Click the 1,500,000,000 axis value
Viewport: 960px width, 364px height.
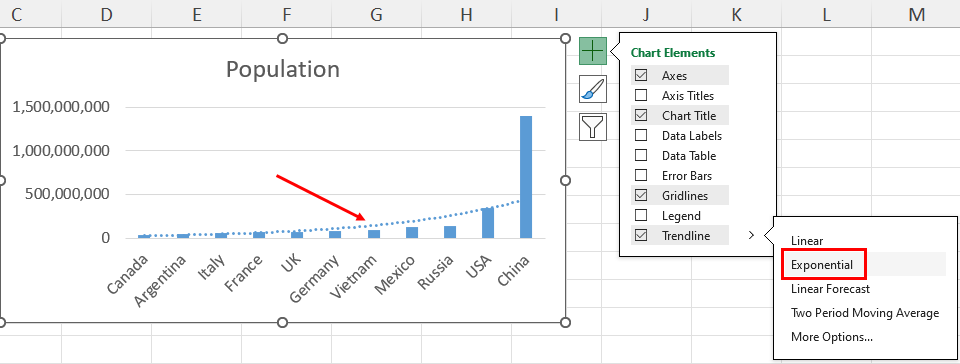61,107
